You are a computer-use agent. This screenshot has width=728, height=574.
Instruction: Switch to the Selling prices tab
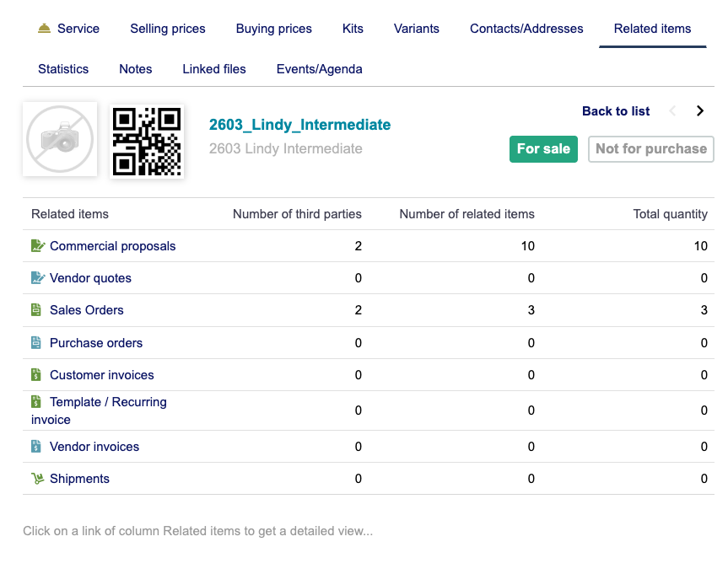(168, 29)
